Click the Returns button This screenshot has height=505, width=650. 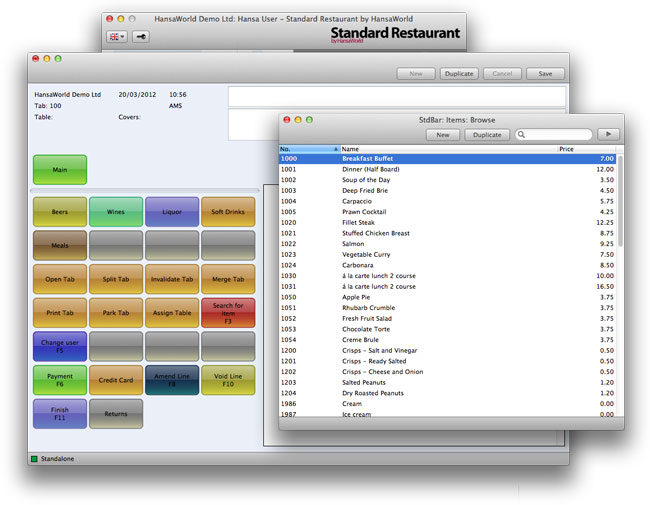(x=116, y=413)
